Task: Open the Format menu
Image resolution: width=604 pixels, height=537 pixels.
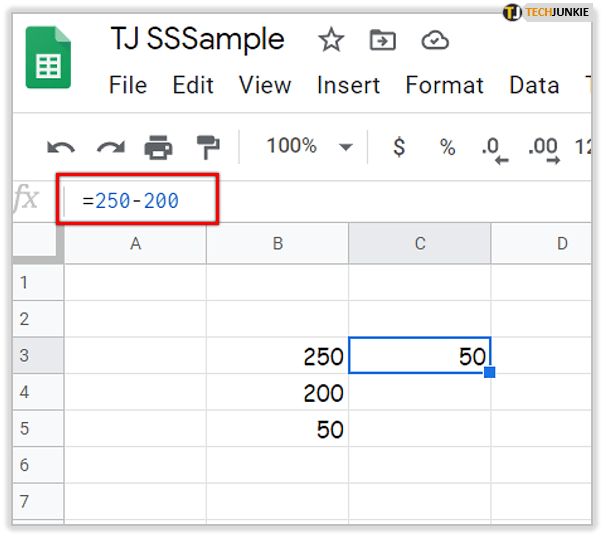Action: pyautogui.click(x=444, y=86)
